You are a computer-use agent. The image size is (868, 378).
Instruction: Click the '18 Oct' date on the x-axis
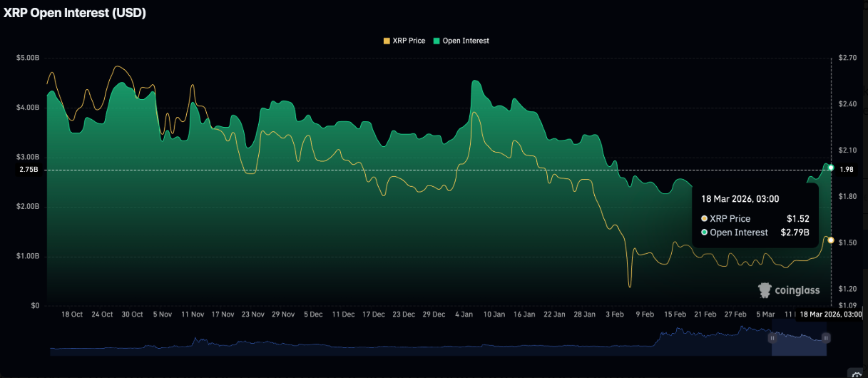point(72,314)
